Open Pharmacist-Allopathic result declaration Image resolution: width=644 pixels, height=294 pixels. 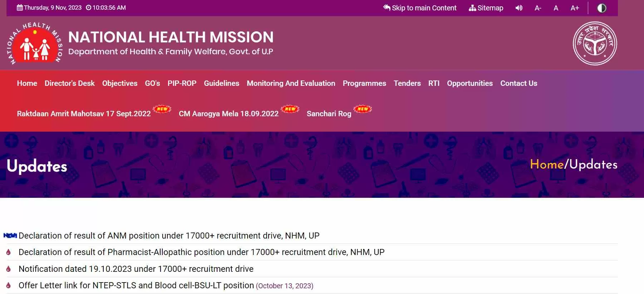pyautogui.click(x=202, y=252)
